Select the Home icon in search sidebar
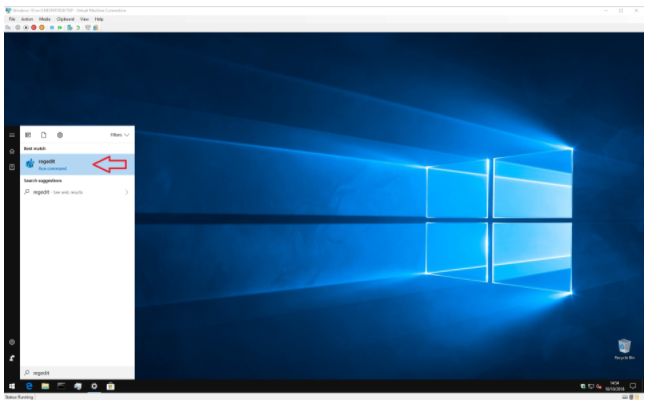This screenshot has width=650, height=408. pos(12,151)
